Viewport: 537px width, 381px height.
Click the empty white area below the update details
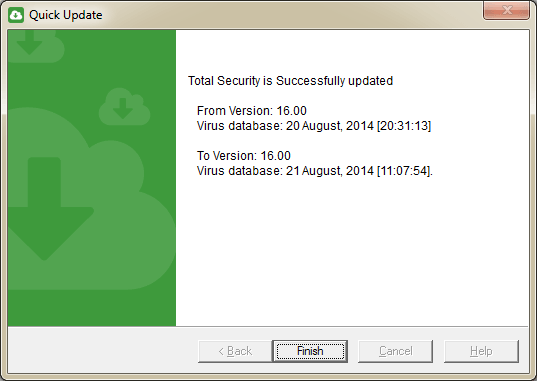click(352, 254)
